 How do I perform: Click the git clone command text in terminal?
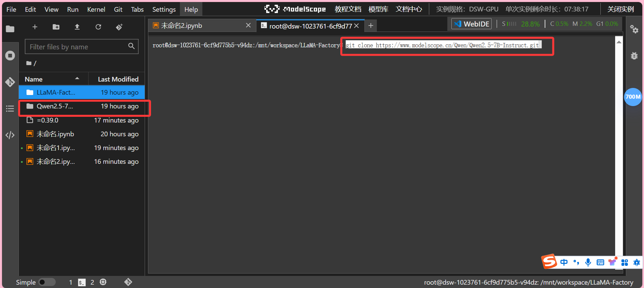(x=442, y=45)
